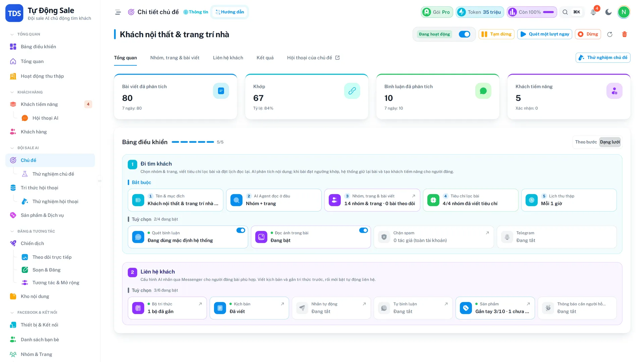
Task: Switch to the Kết quả tab
Action: click(x=265, y=58)
